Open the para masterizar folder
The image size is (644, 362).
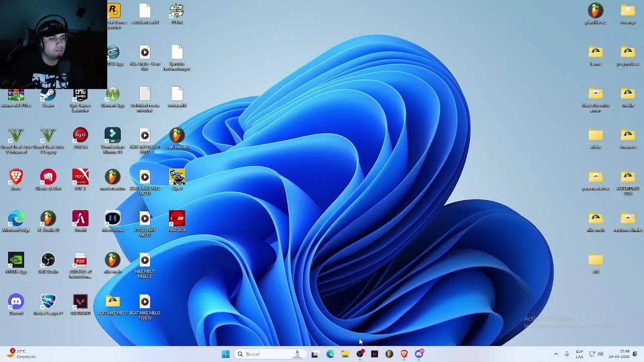(596, 179)
